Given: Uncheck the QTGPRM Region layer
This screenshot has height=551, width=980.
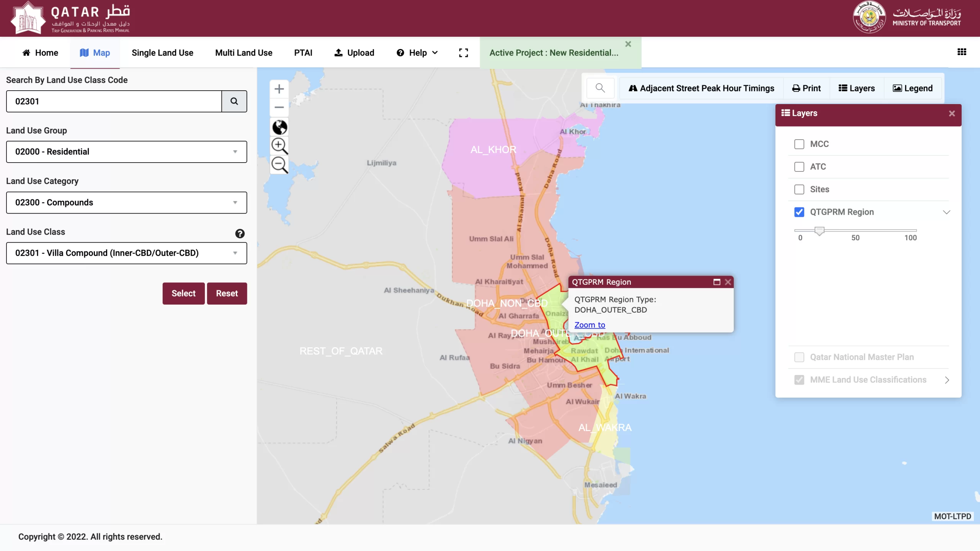Looking at the screenshot, I should (x=799, y=212).
